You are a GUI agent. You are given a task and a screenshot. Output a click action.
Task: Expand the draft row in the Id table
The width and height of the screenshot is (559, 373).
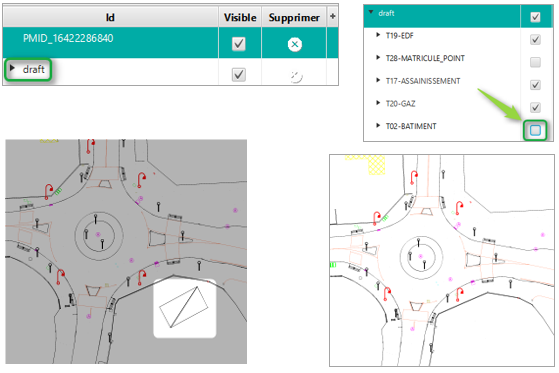12,68
